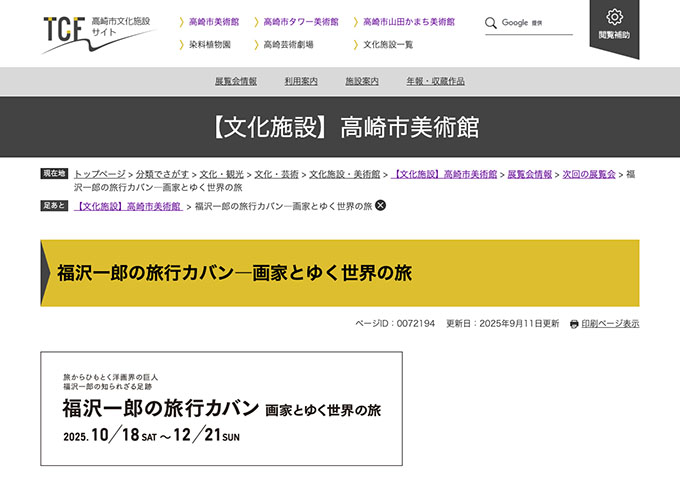Open the 施設案内 navigation tab
The height and width of the screenshot is (480, 680).
(362, 81)
